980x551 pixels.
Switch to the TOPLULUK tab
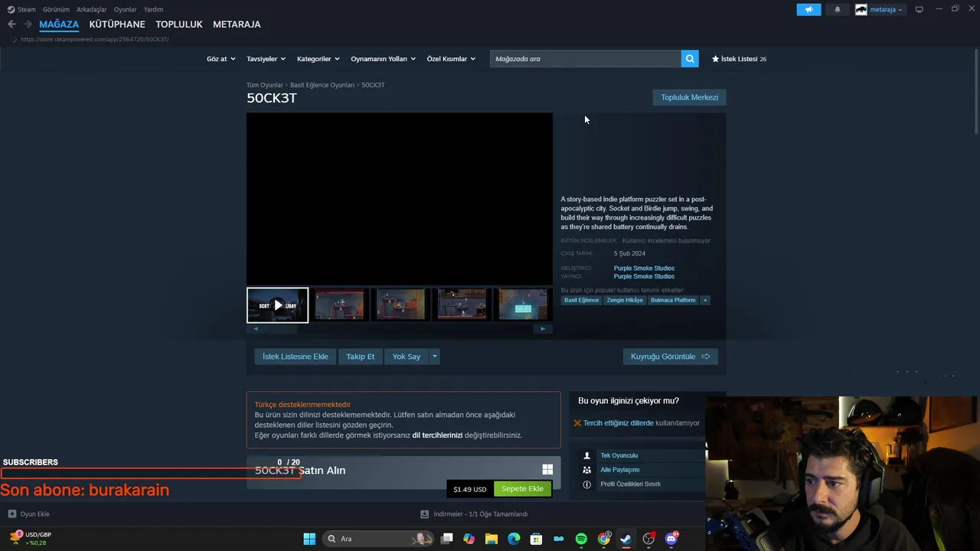point(179,24)
